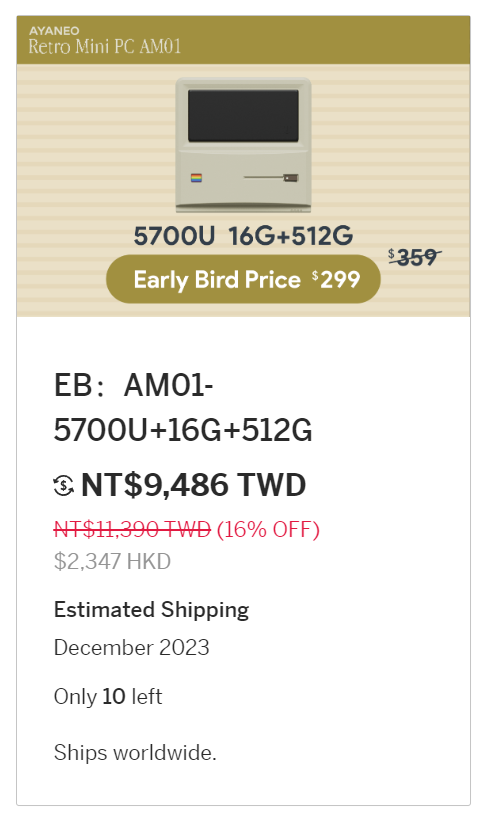Click the Retro Mini PC AM01 header title
This screenshot has height=826, width=483.
(105, 46)
